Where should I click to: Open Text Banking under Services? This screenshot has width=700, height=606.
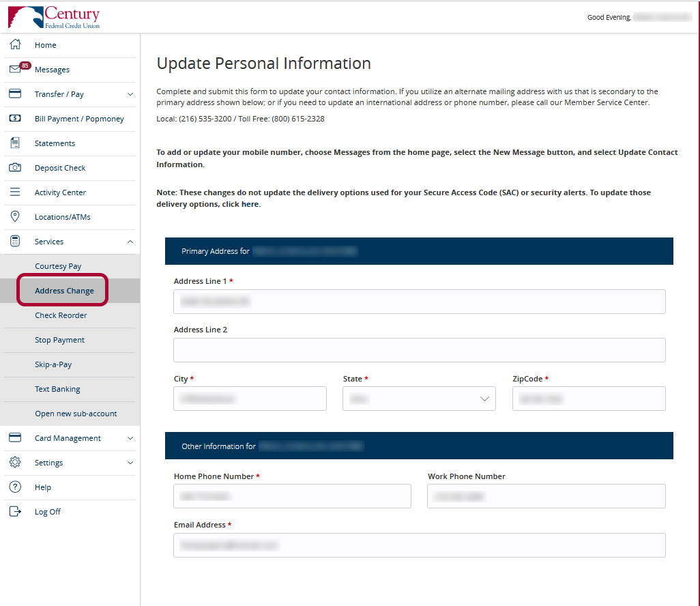tap(57, 388)
